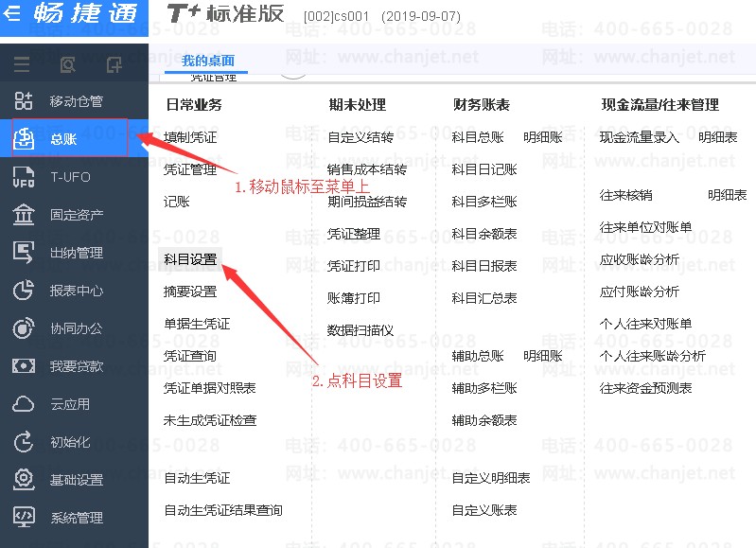Open 单据生凭证 link

197,324
